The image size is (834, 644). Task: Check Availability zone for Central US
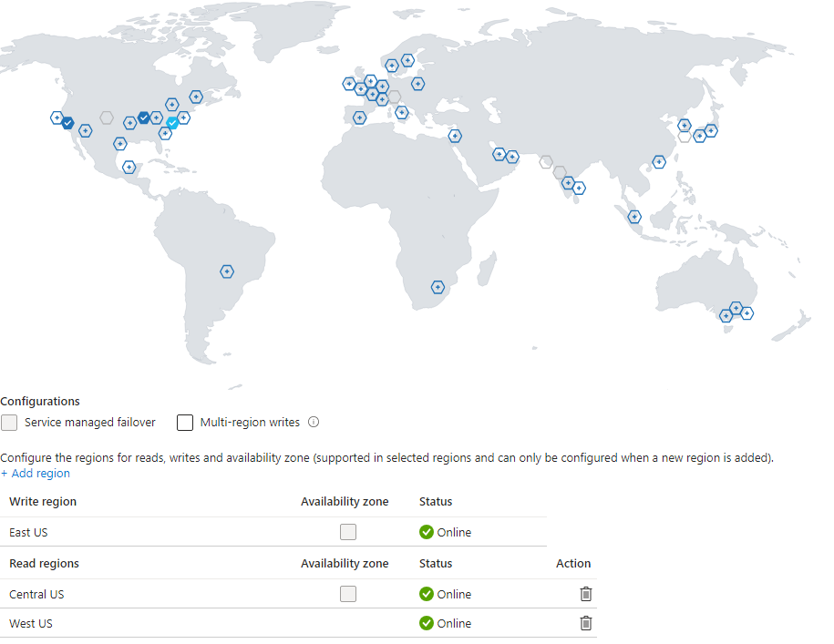pos(348,594)
